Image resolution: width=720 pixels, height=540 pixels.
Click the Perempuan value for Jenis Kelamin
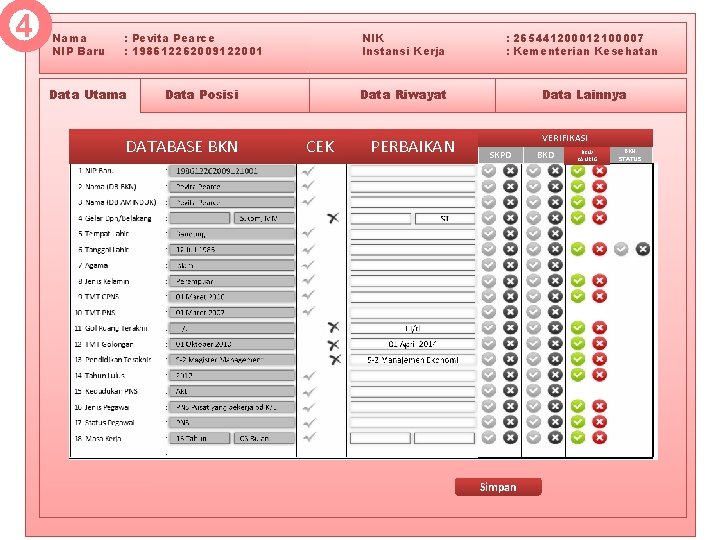(231, 281)
